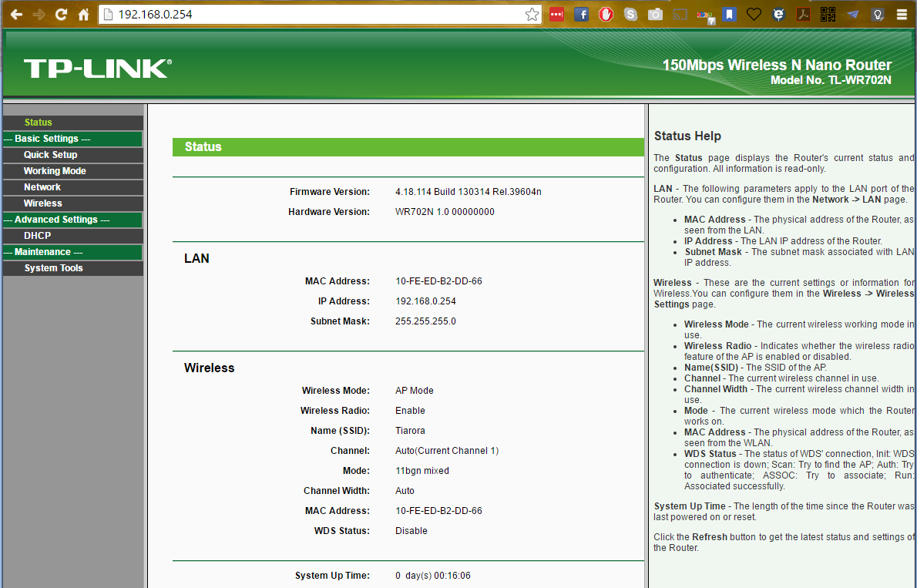The height and width of the screenshot is (588, 917).
Task: Open the eBay extension icon
Action: 705,15
